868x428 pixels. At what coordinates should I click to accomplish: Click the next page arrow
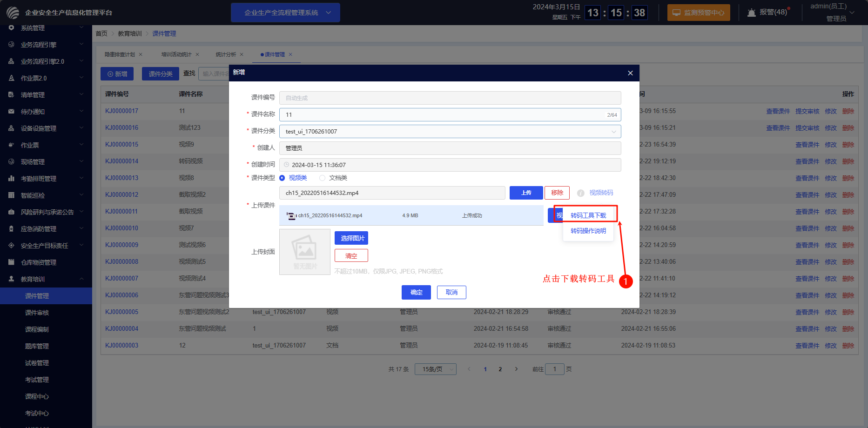[516, 369]
